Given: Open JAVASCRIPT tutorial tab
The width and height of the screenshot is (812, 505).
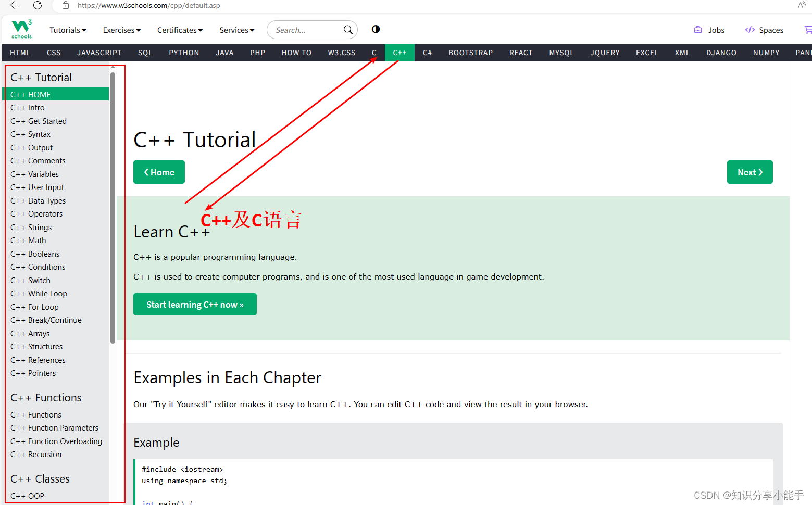Looking at the screenshot, I should pos(99,53).
